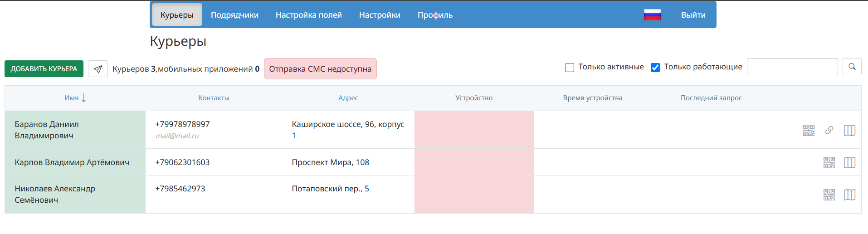Click QR code icon for Баранов Даниил

[x=809, y=131]
